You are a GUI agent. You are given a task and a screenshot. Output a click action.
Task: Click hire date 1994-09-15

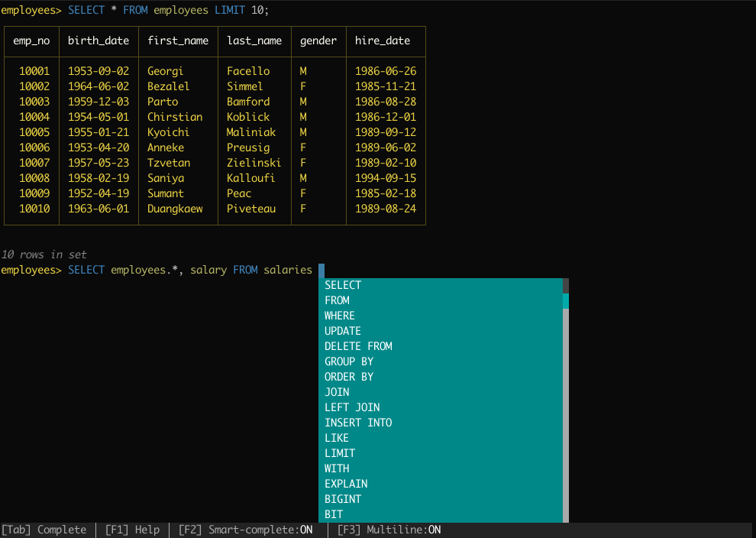point(386,178)
